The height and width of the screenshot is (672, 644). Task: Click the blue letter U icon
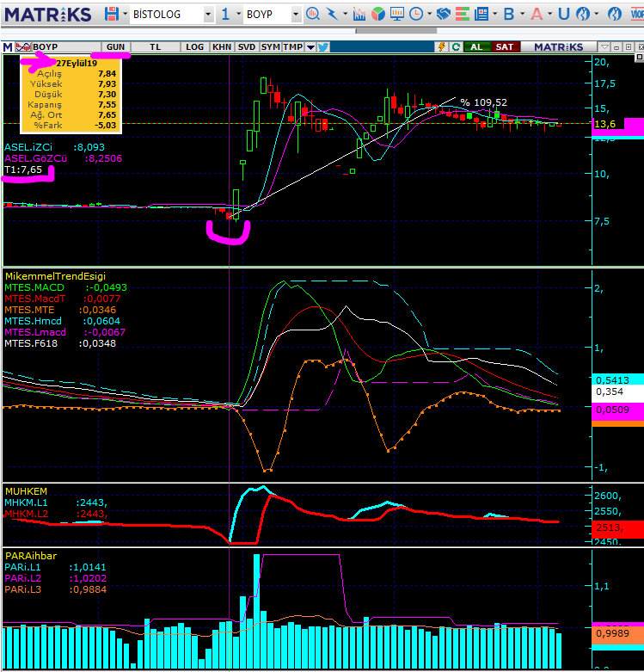(x=563, y=14)
